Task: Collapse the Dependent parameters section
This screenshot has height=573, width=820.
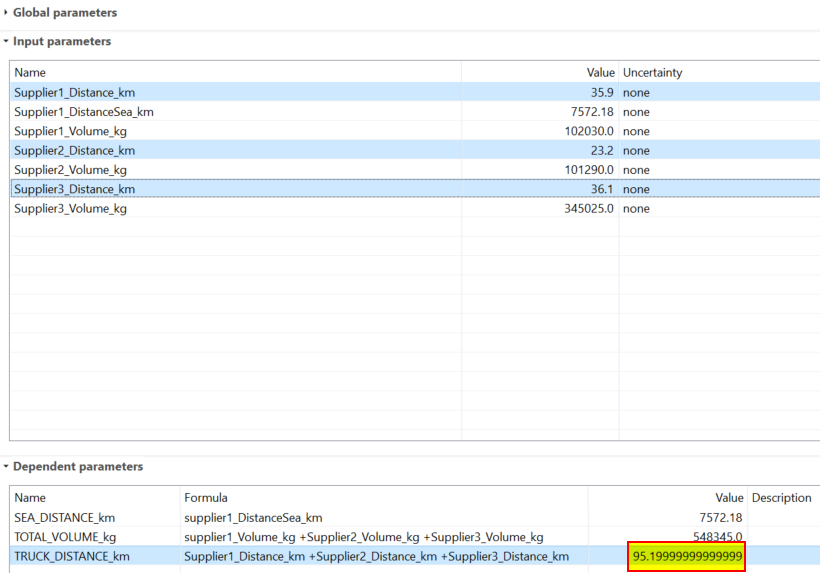Action: 6,467
